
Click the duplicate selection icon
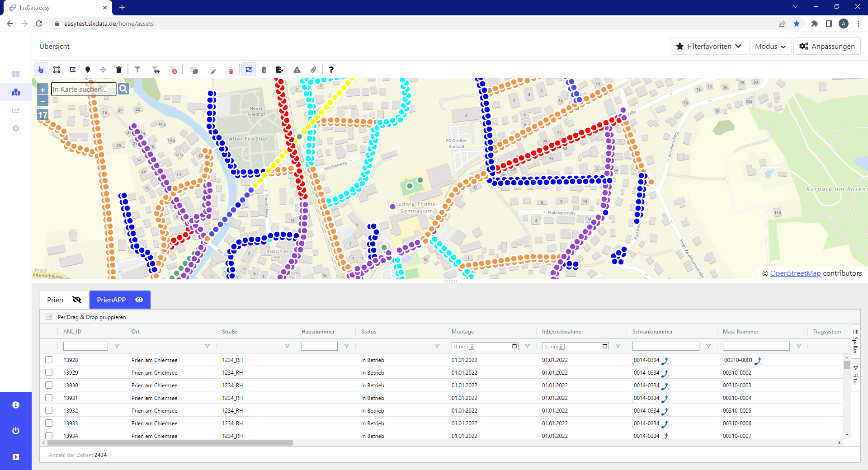[194, 70]
